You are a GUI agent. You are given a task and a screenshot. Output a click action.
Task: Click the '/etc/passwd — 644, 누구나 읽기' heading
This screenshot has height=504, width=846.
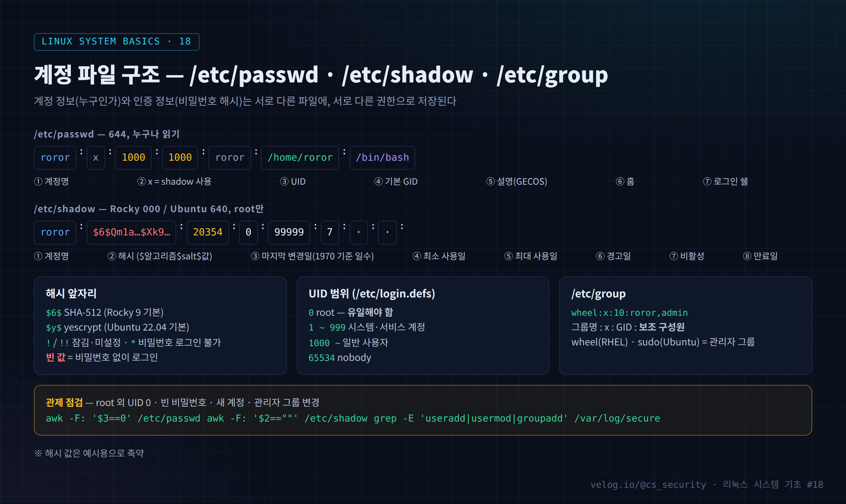[107, 134]
